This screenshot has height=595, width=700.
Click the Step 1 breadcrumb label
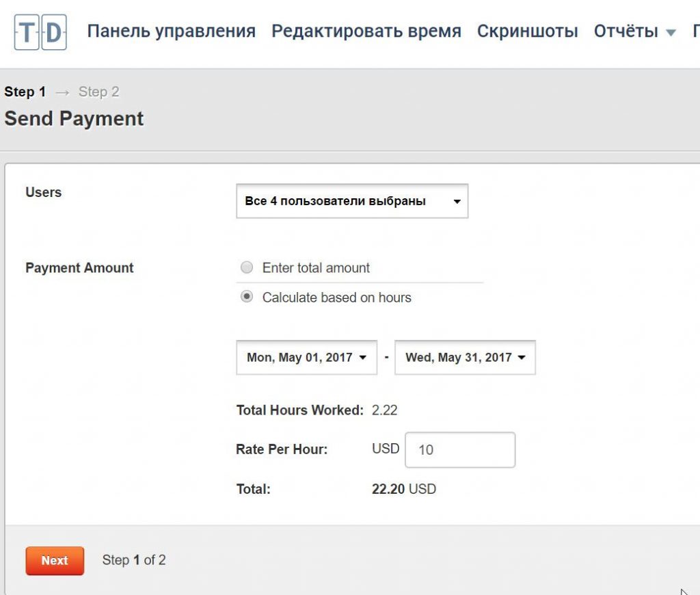pos(25,91)
